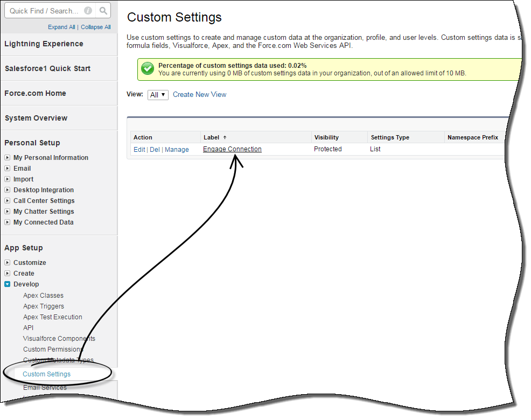Click the Label sort arrow icon
The height and width of the screenshot is (420, 531).
tap(225, 137)
